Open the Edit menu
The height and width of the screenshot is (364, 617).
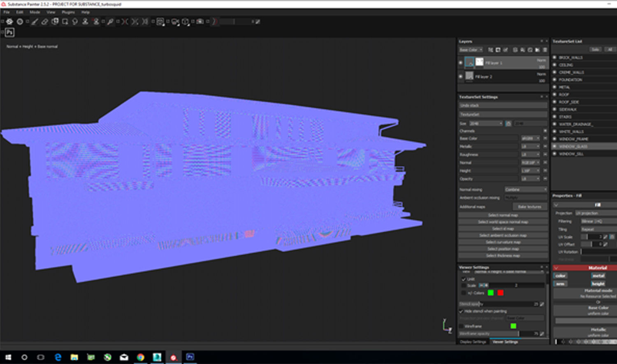19,12
